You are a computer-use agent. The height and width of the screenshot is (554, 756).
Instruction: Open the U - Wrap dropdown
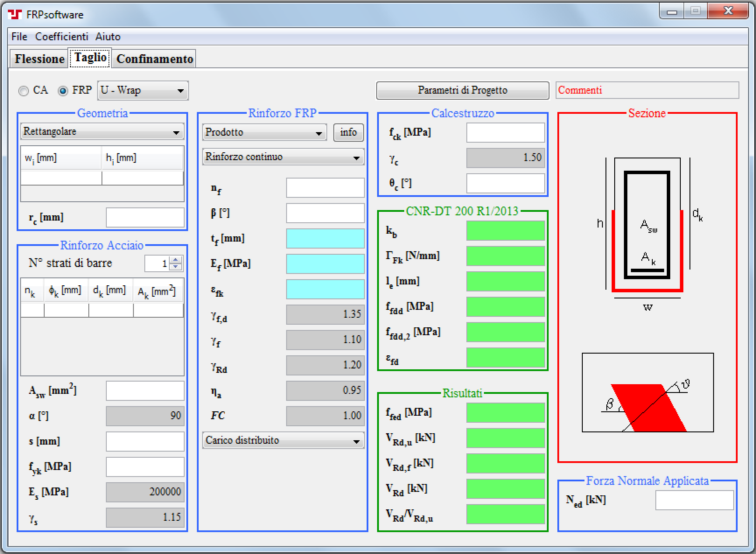tap(143, 91)
